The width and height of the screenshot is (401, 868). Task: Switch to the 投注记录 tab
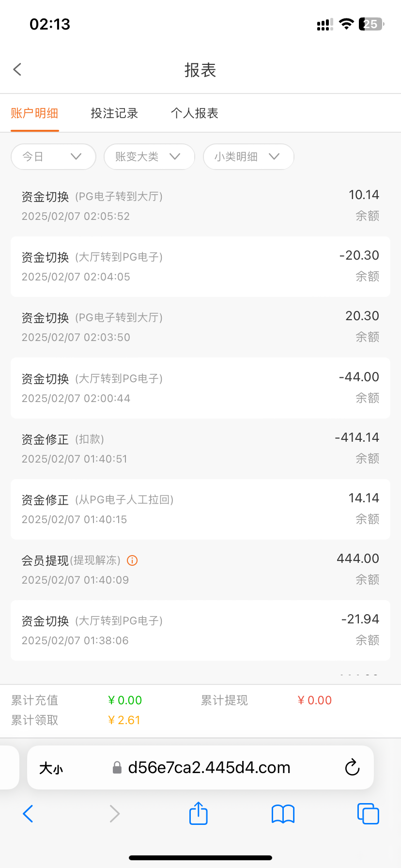[x=114, y=113]
